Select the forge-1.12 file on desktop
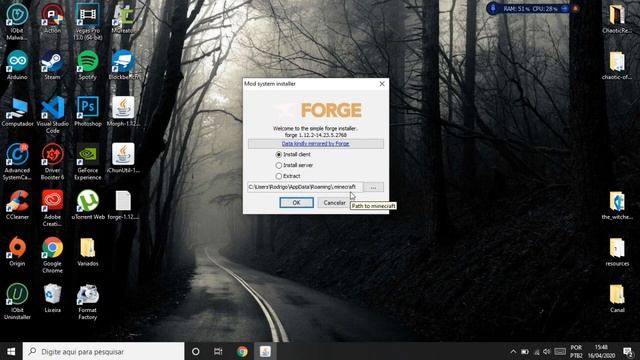Viewport: 640px width, 360px height. [123, 205]
